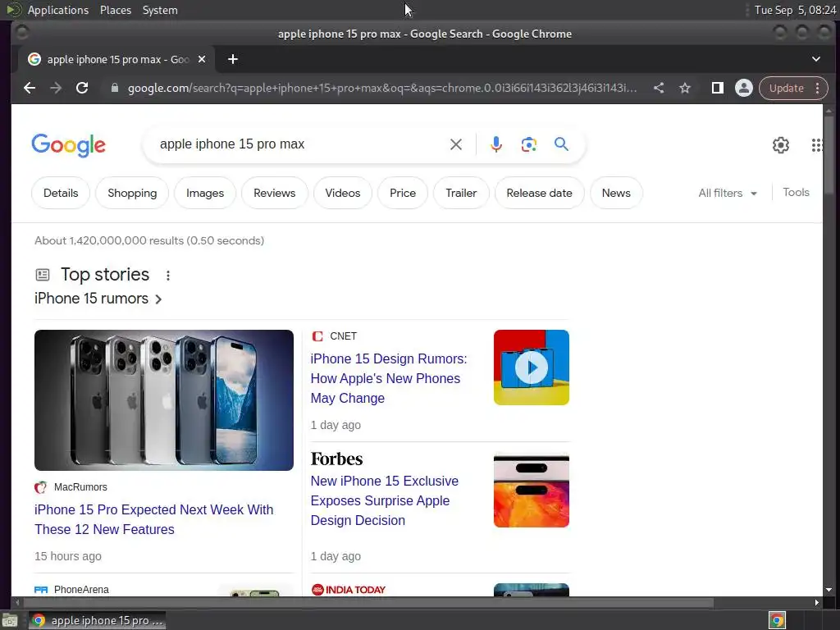The height and width of the screenshot is (630, 840).
Task: Open Top stories more options menu
Action: (167, 276)
